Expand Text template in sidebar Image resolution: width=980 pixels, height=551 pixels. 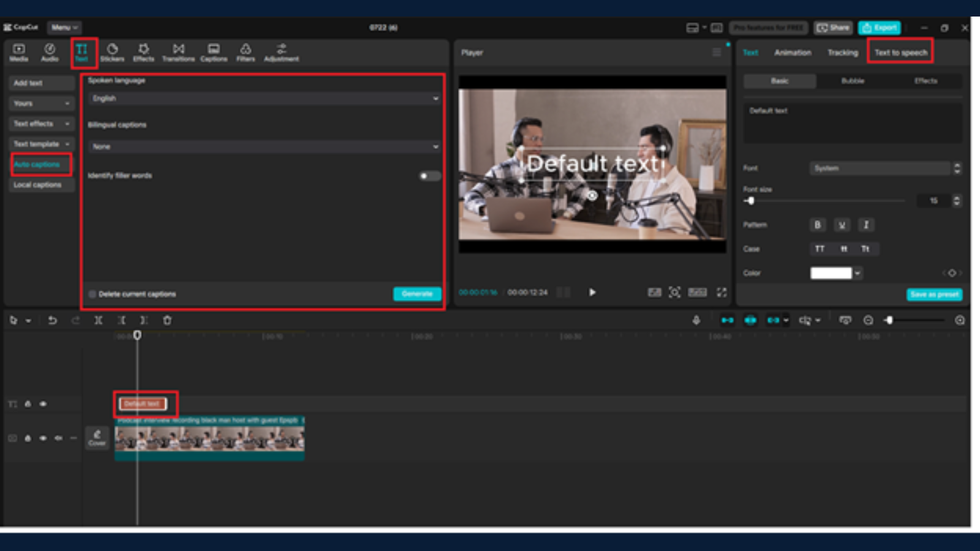tap(42, 144)
